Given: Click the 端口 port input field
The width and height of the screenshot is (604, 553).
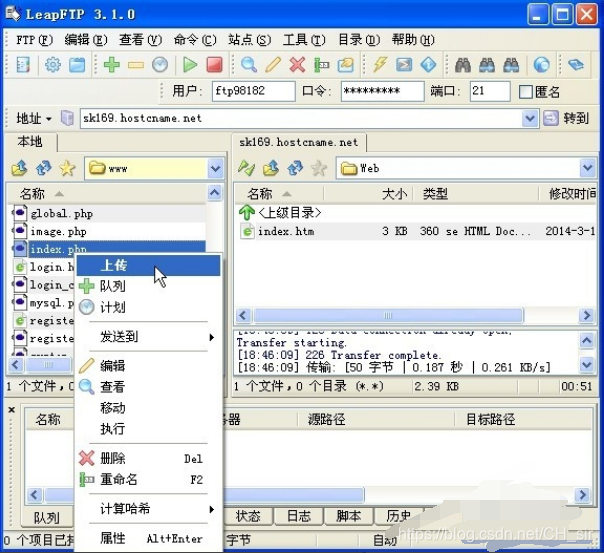Looking at the screenshot, I should [490, 91].
